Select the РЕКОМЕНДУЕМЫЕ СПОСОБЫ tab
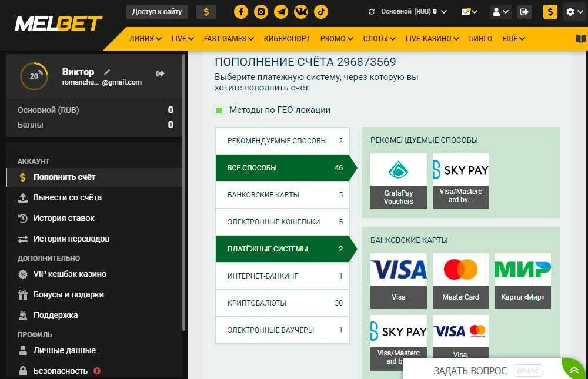Viewport: 588px width, 379px height. click(282, 141)
